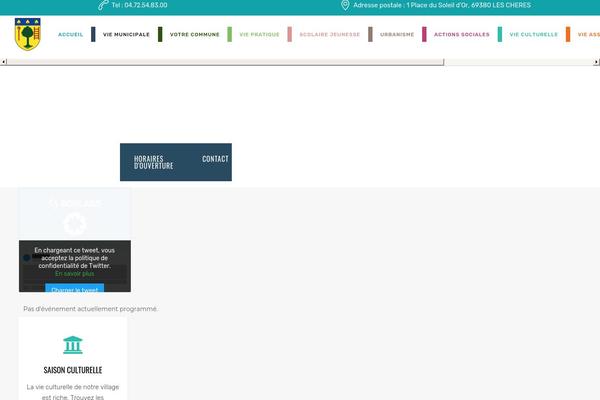Viewport: 600px width, 400px height.
Task: Click the horizontal scrollbar thumb
Action: [225, 62]
